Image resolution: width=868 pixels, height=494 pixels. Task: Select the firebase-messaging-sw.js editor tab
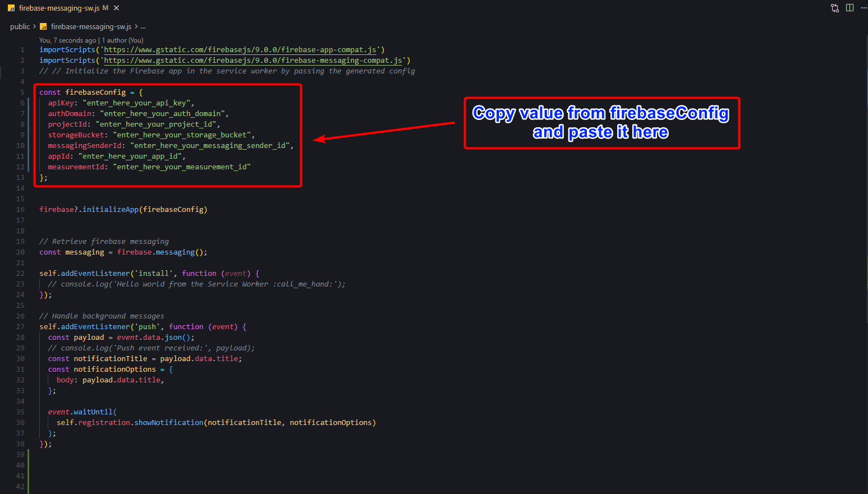click(59, 8)
